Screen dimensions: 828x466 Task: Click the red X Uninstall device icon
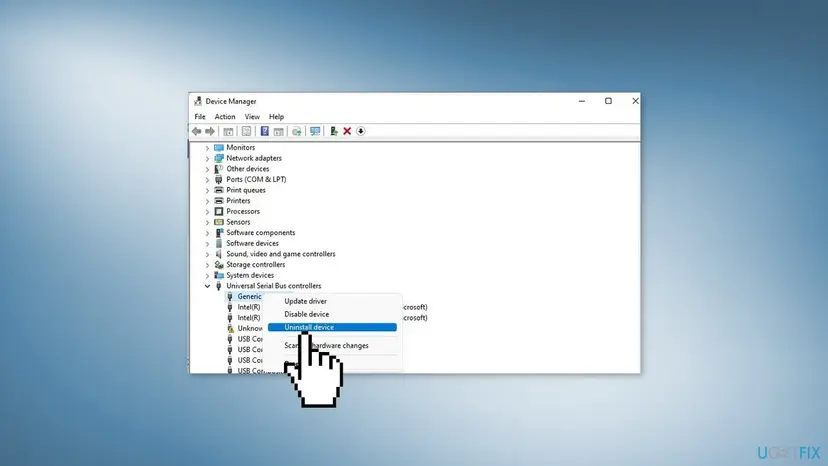point(347,131)
